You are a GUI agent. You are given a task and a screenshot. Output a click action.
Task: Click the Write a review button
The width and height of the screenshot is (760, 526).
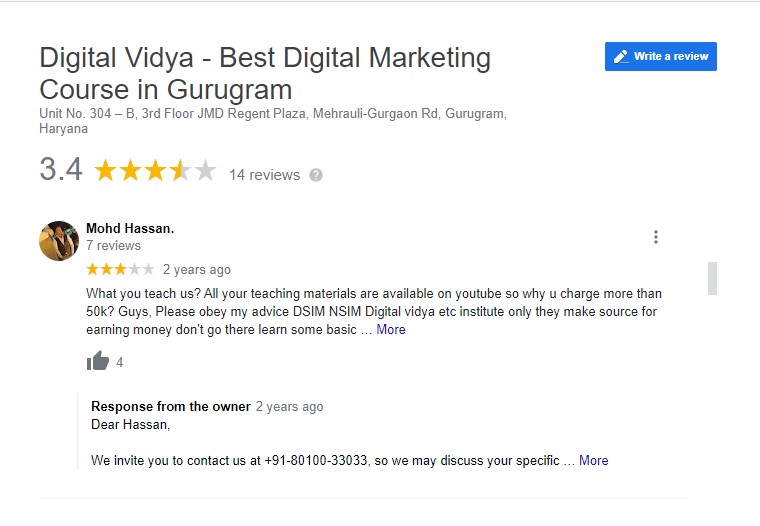pos(661,56)
